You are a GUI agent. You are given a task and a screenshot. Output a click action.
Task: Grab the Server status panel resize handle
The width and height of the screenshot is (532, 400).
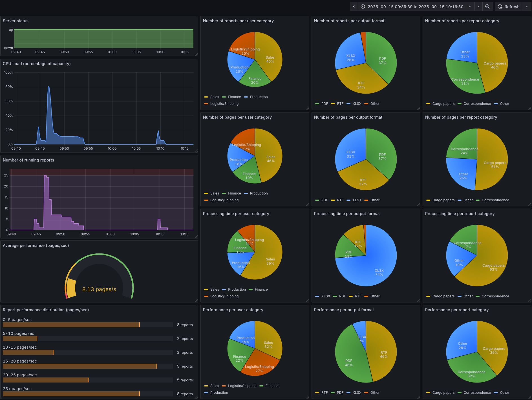click(196, 55)
